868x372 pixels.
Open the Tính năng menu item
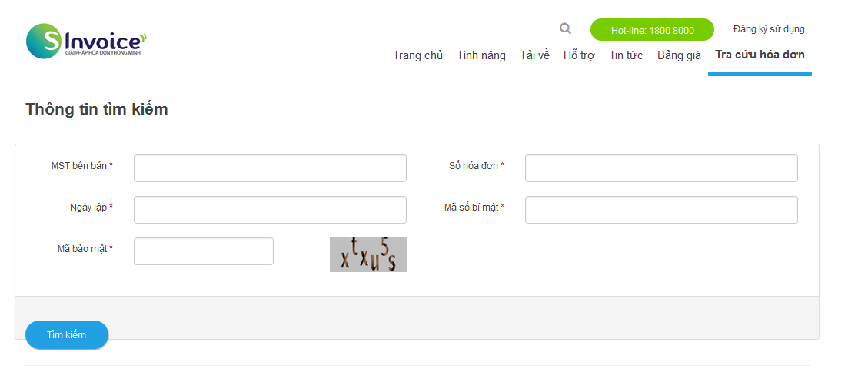coord(481,55)
